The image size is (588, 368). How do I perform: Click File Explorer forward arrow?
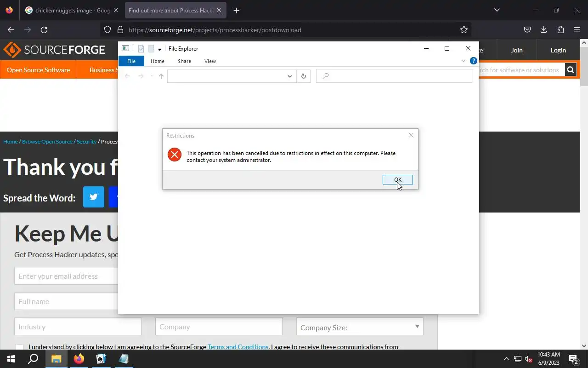(141, 76)
